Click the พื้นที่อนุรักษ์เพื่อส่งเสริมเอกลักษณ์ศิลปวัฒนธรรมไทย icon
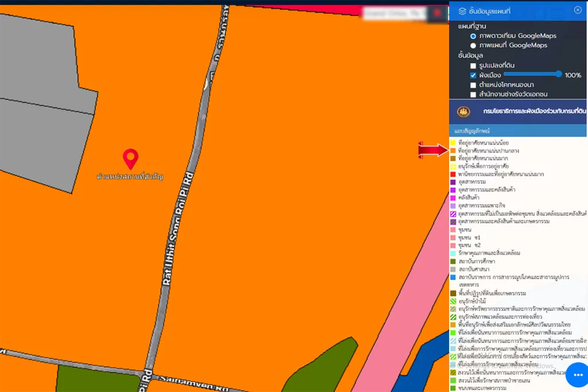Viewport: 588px width, 392px height. [453, 324]
